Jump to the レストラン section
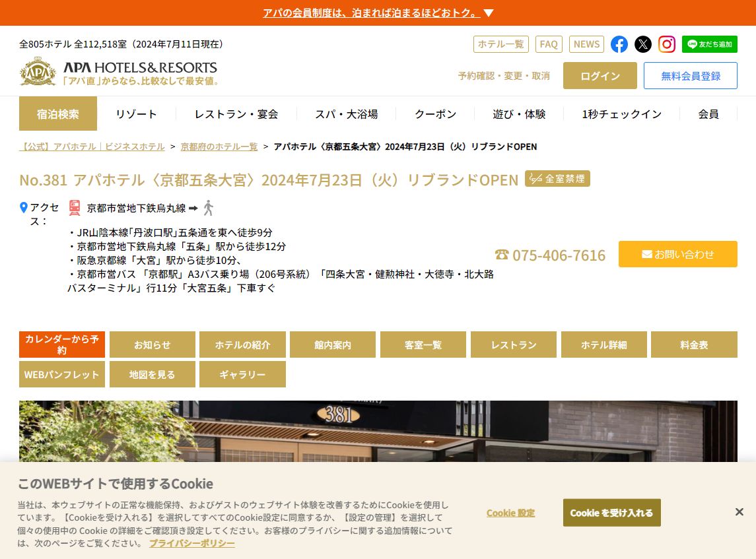756x559 pixels. pyautogui.click(x=514, y=345)
